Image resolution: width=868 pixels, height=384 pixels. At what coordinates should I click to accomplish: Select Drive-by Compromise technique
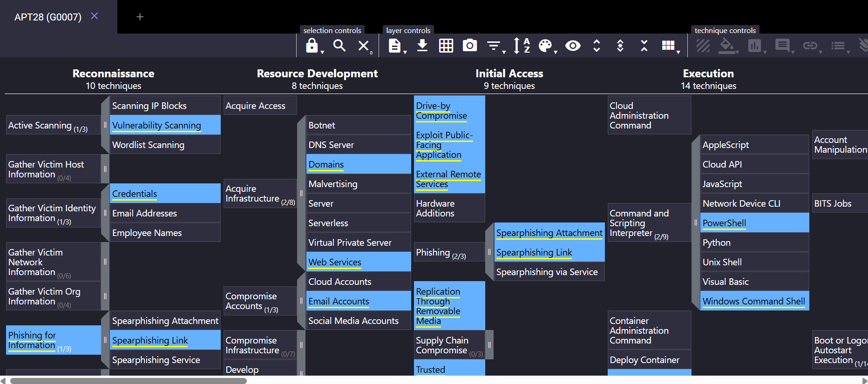tap(449, 111)
